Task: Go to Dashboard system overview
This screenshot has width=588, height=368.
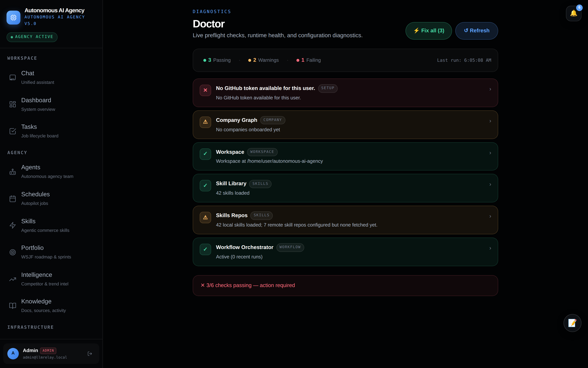Action: tap(51, 104)
